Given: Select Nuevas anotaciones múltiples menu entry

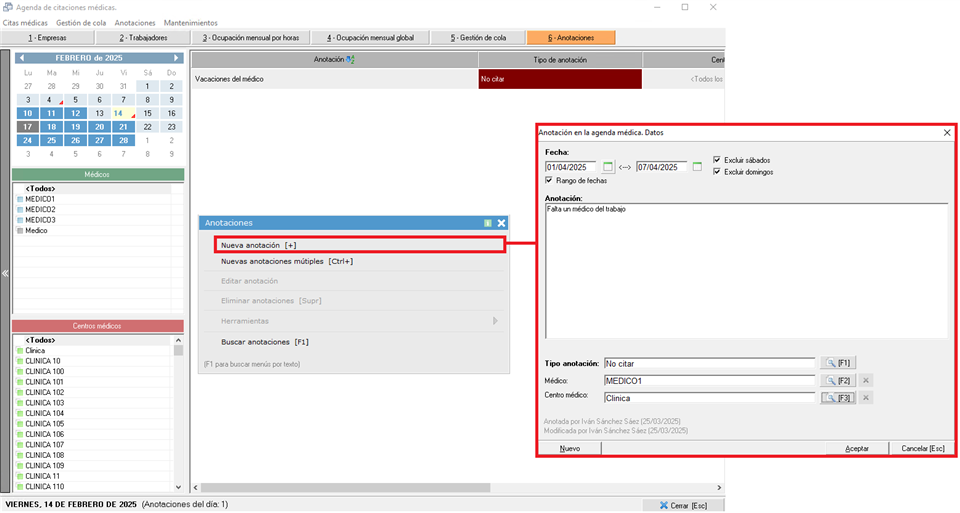Looking at the screenshot, I should (287, 261).
